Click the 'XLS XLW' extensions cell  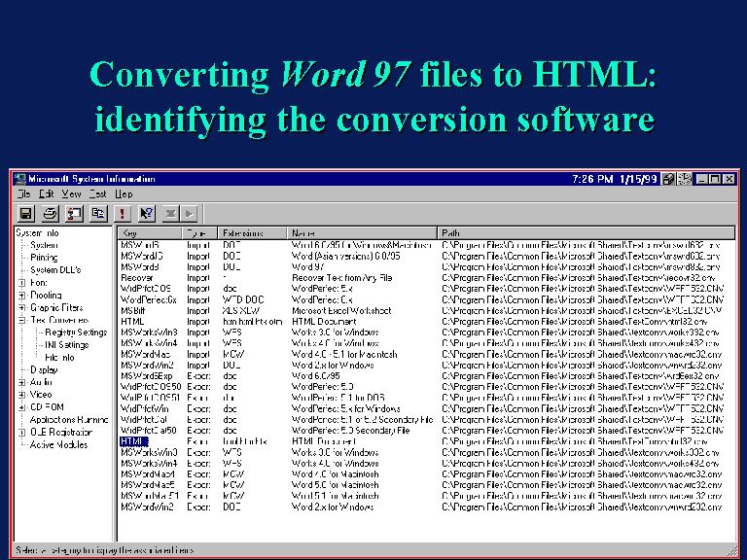pyautogui.click(x=241, y=310)
